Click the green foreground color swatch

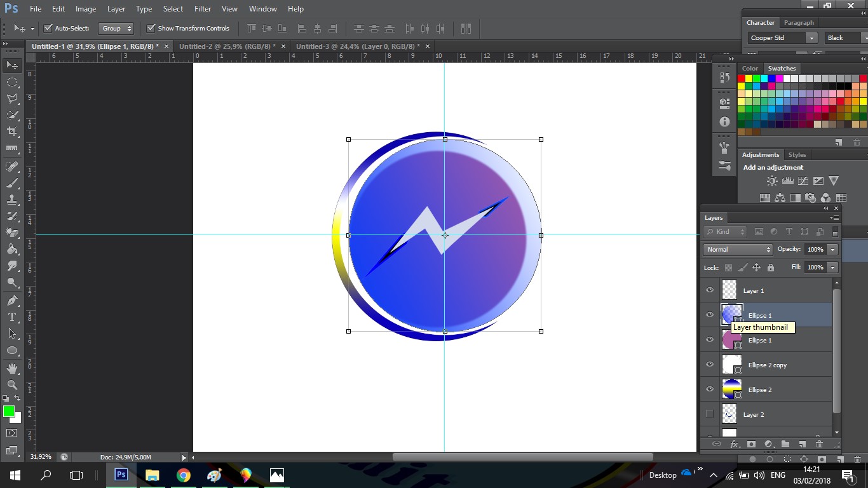(9, 412)
